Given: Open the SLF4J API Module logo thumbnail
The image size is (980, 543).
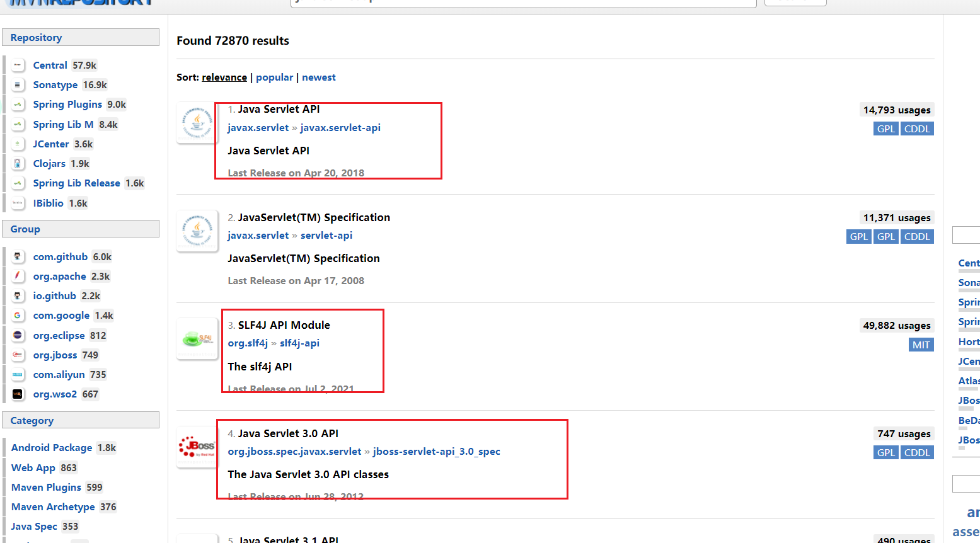Looking at the screenshot, I should point(197,339).
